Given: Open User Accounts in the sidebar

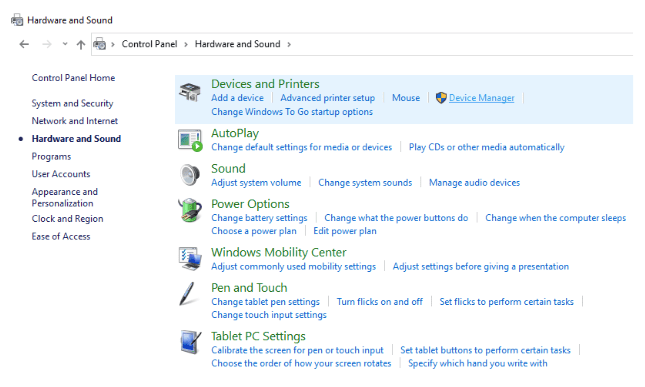Looking at the screenshot, I should click(61, 174).
